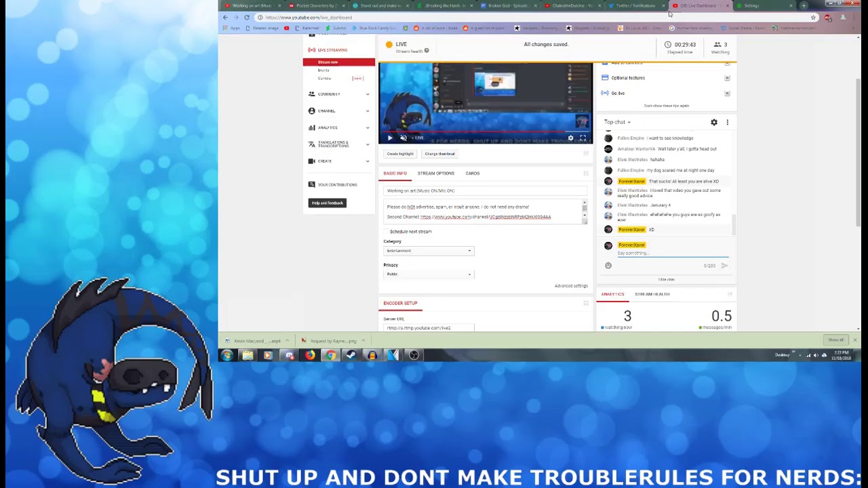Open the Stream health help icon

[x=427, y=51]
